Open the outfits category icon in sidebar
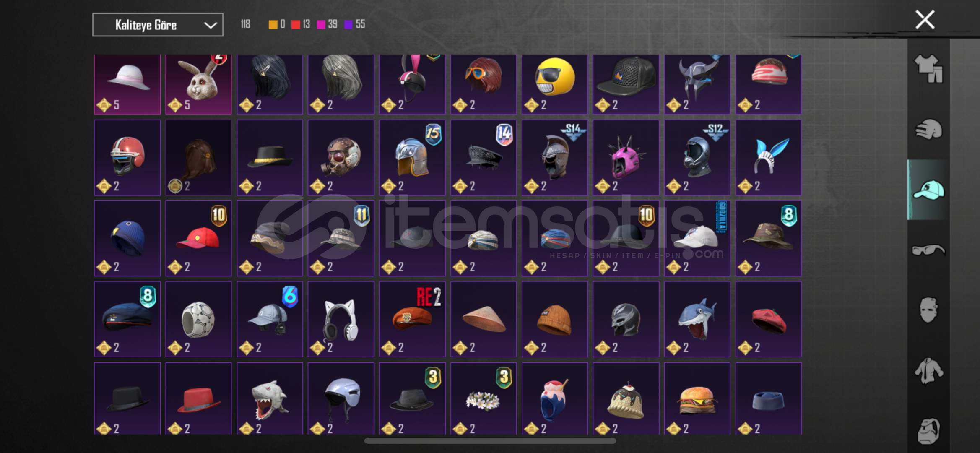 (x=928, y=68)
